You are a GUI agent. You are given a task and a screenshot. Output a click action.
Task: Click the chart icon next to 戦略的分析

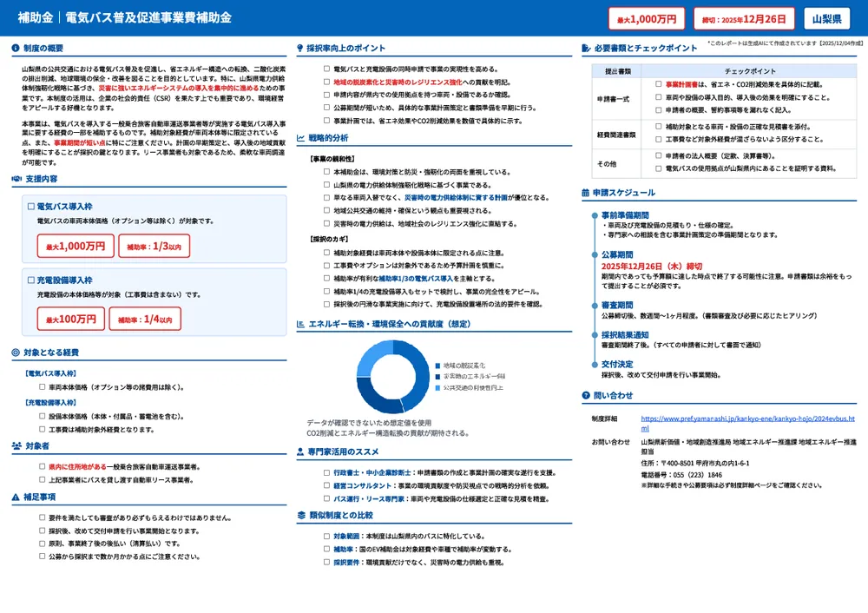point(300,138)
